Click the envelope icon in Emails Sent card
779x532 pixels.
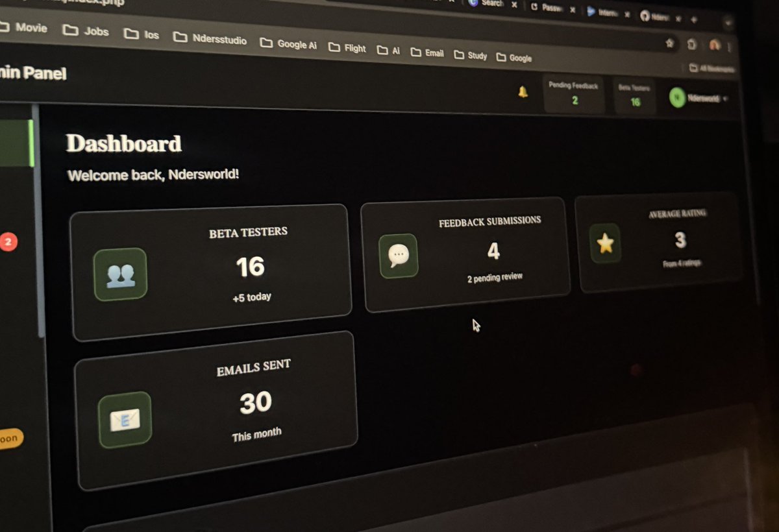coord(125,420)
